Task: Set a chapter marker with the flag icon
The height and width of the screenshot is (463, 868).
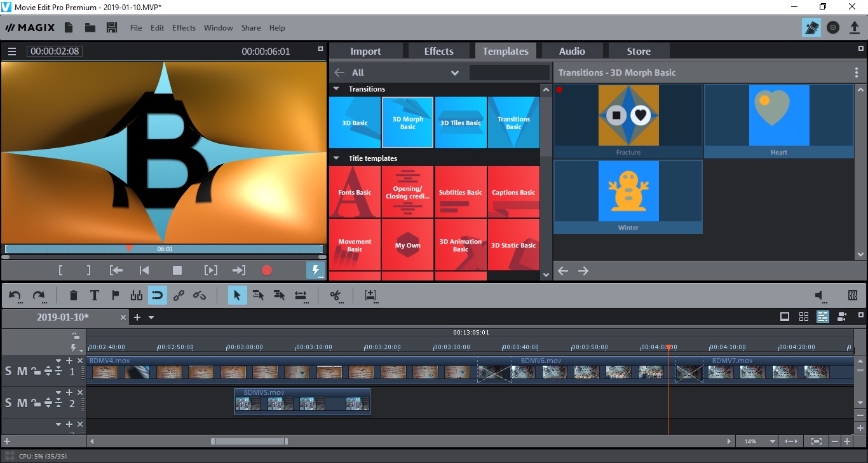Action: pos(116,295)
